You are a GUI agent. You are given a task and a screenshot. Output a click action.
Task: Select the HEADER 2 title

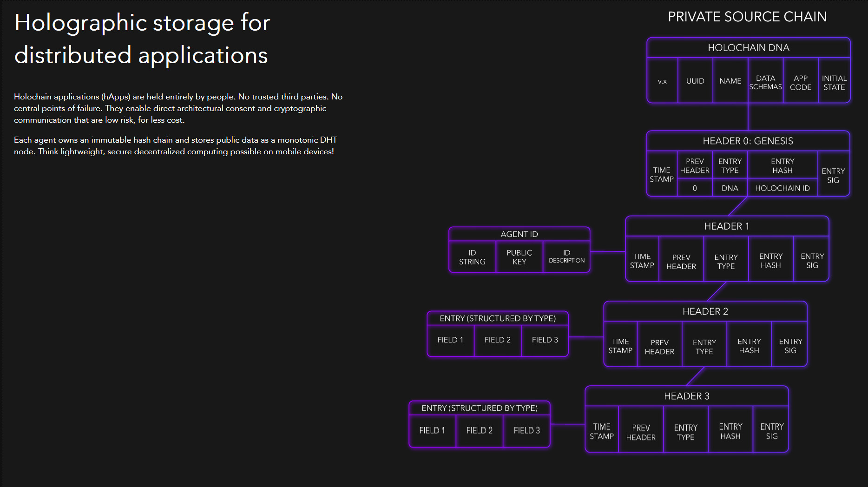(x=705, y=311)
